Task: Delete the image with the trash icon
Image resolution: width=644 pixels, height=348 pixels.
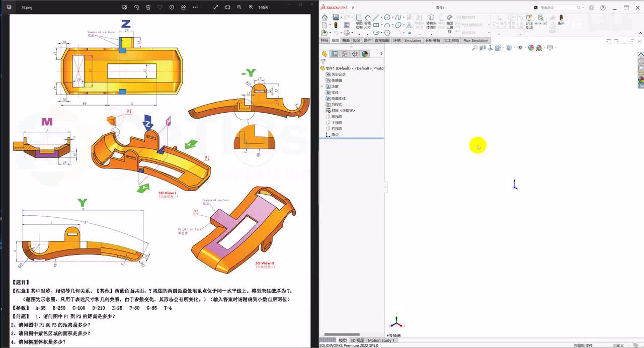Action: pyautogui.click(x=148, y=8)
